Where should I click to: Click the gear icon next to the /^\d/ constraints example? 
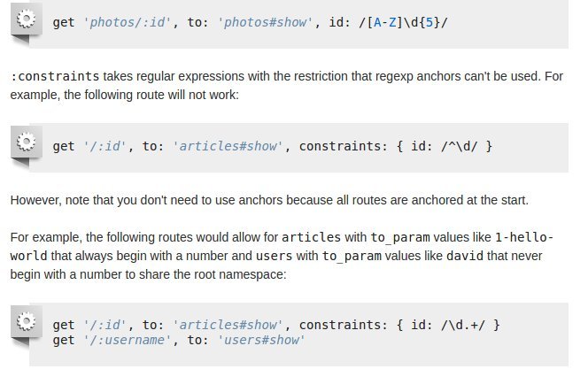(x=26, y=142)
